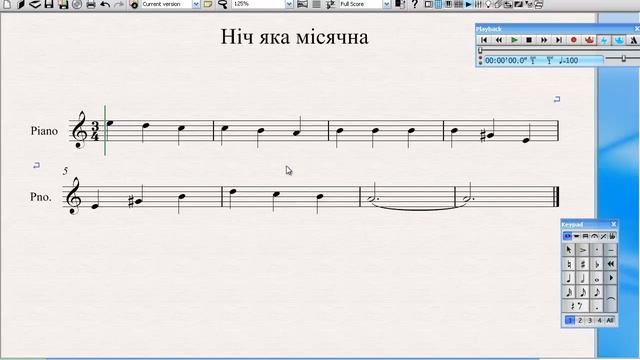The image size is (640, 360).
Task: Toggle the Navigator window toolbar button
Action: [x=429, y=4]
